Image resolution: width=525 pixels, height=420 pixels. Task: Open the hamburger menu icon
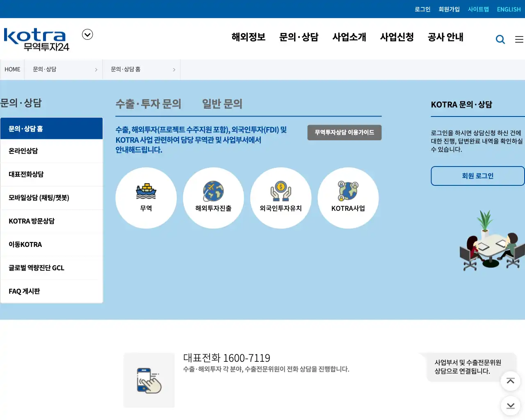(x=518, y=39)
